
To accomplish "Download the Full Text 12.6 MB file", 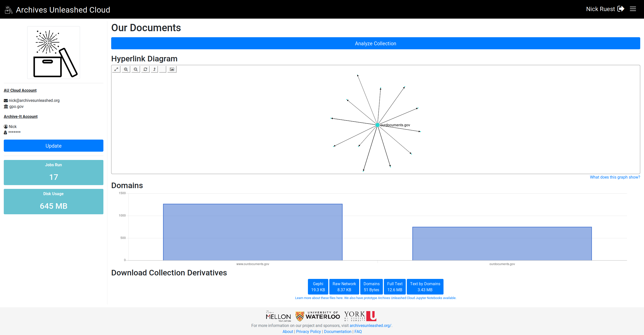I will click(395, 287).
